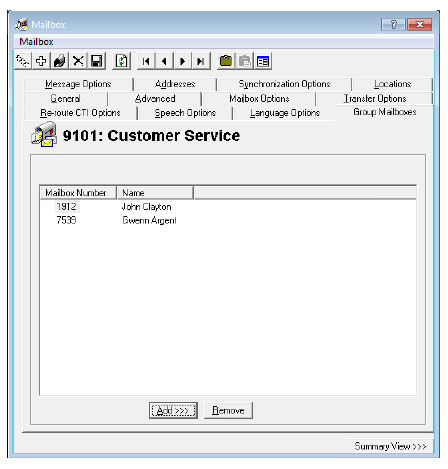Jump to the first record arrow
The image size is (448, 469).
146,61
